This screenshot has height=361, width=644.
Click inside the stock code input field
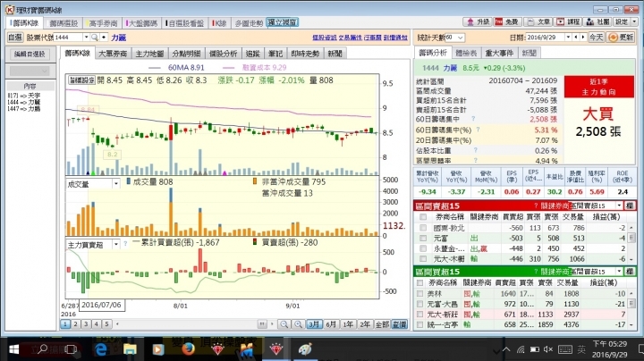(68, 38)
